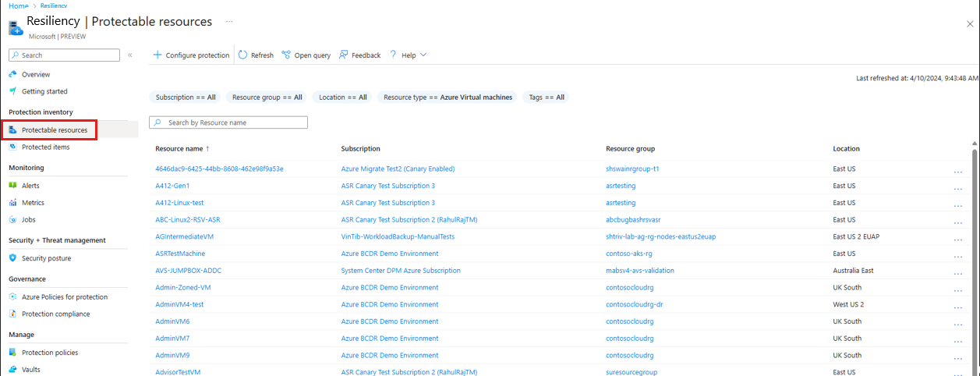The image size is (980, 376).
Task: Open the Help dropdown
Action: [408, 55]
